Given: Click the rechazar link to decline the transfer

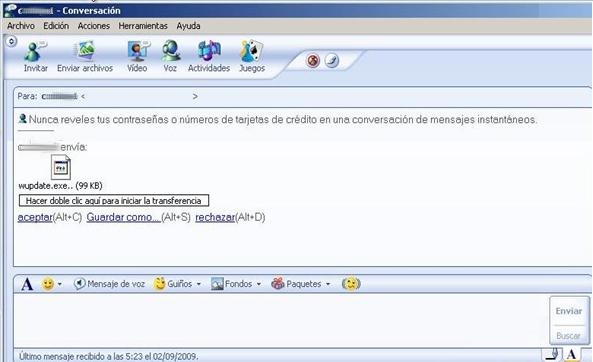Looking at the screenshot, I should tap(215, 217).
